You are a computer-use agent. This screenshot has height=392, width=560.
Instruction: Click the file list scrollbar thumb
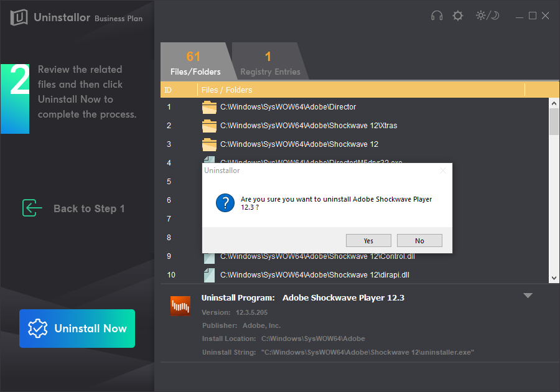[x=554, y=122]
